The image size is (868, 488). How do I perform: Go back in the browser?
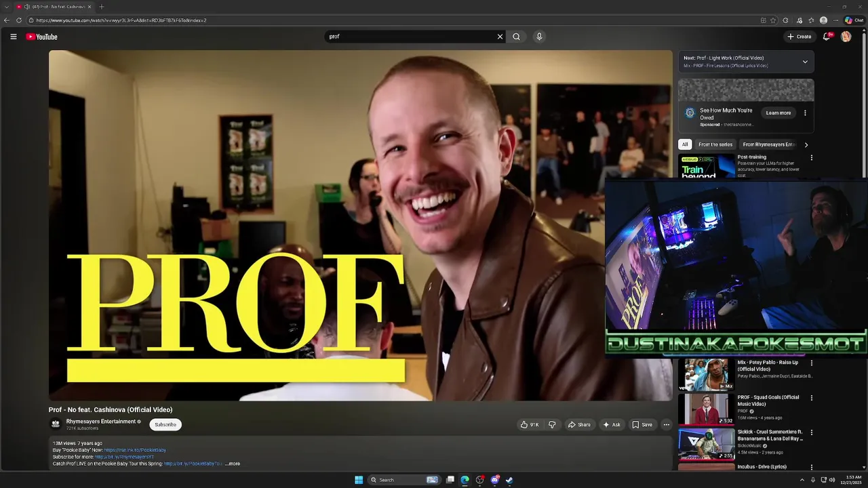(x=7, y=20)
